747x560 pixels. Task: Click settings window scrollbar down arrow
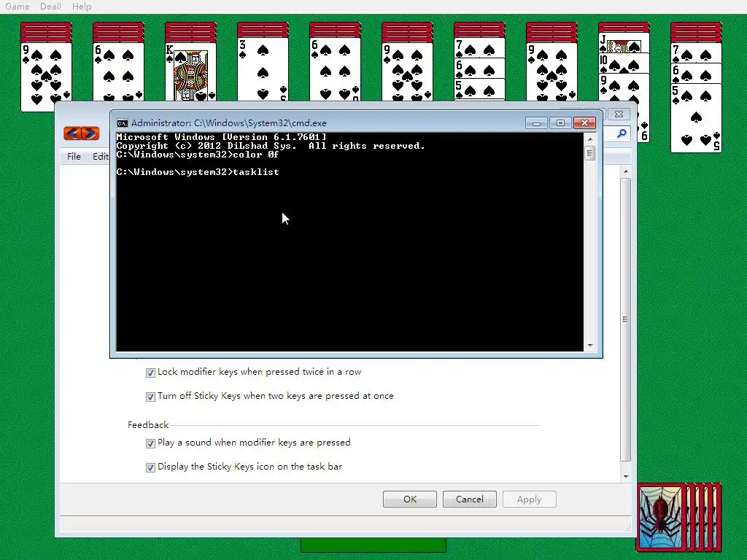626,476
